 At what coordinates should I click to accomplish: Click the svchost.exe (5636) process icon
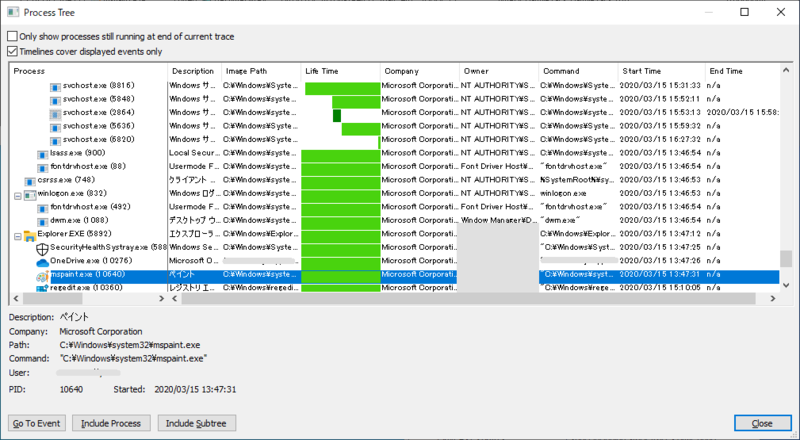[55, 127]
